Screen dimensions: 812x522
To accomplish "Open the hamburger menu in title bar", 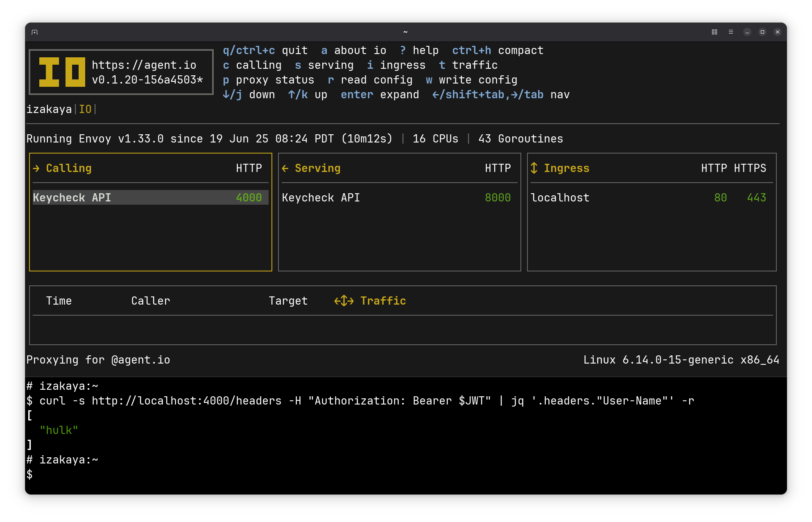I will (x=731, y=32).
